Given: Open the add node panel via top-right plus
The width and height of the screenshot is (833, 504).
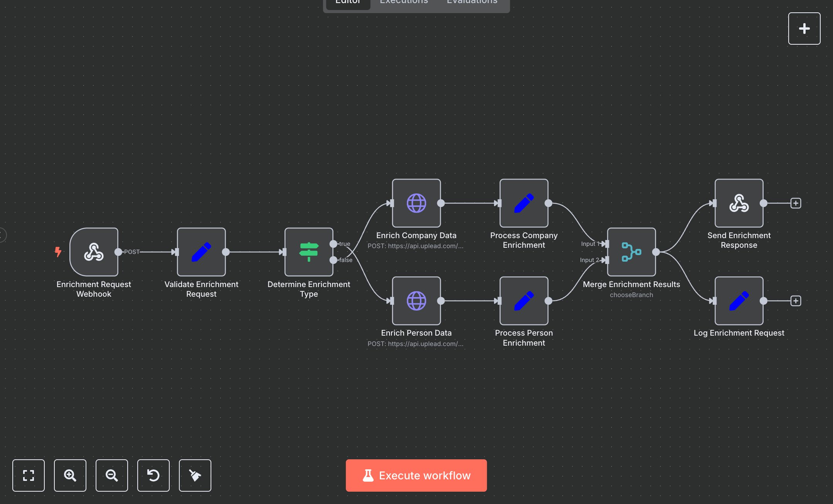Looking at the screenshot, I should tap(804, 28).
